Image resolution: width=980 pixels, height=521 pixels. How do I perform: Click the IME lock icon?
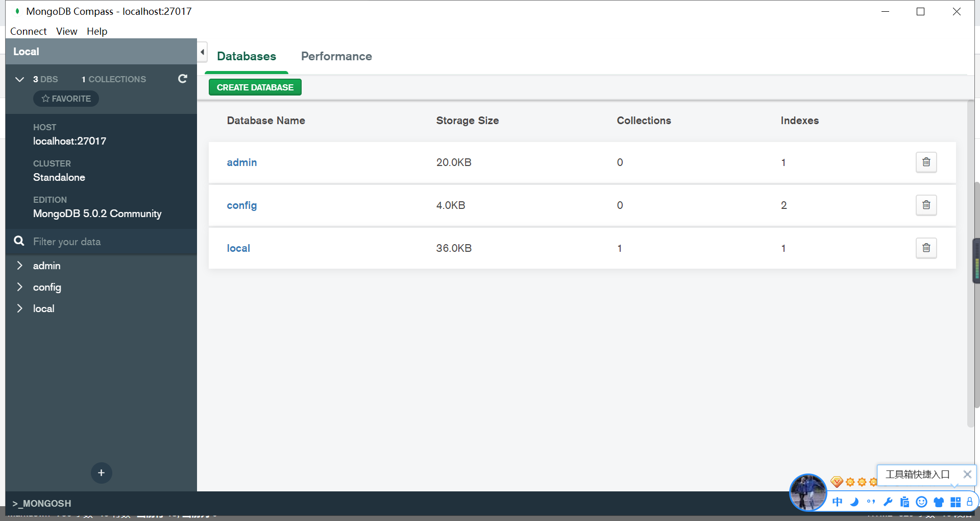tap(969, 502)
